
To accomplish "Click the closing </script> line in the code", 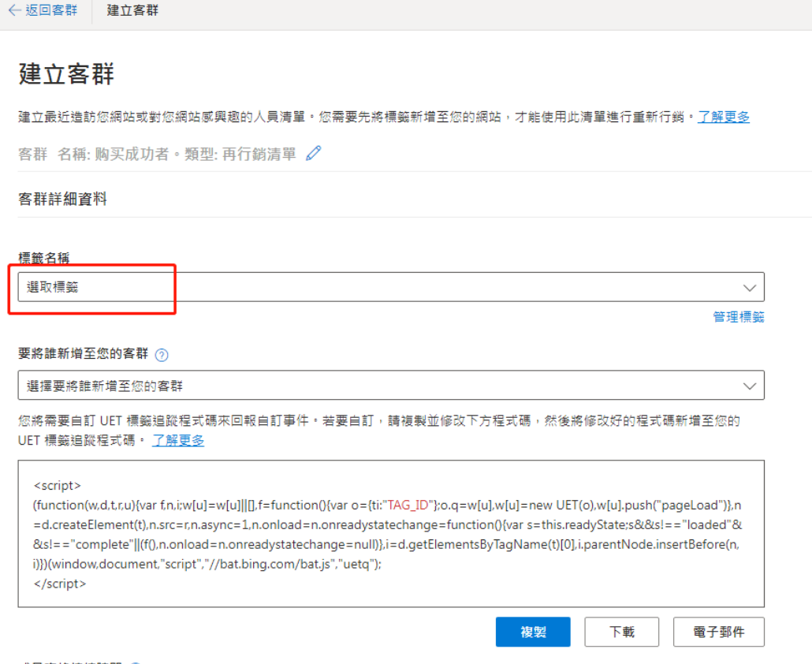I will [60, 584].
